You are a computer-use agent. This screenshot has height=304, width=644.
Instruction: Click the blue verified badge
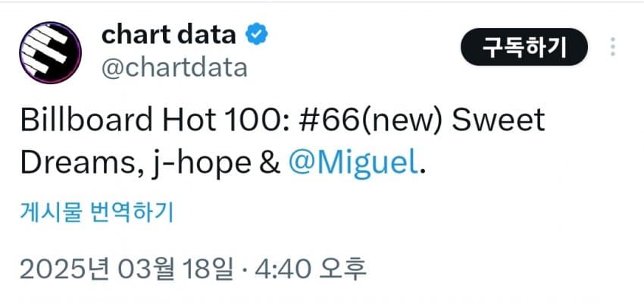[x=257, y=35]
